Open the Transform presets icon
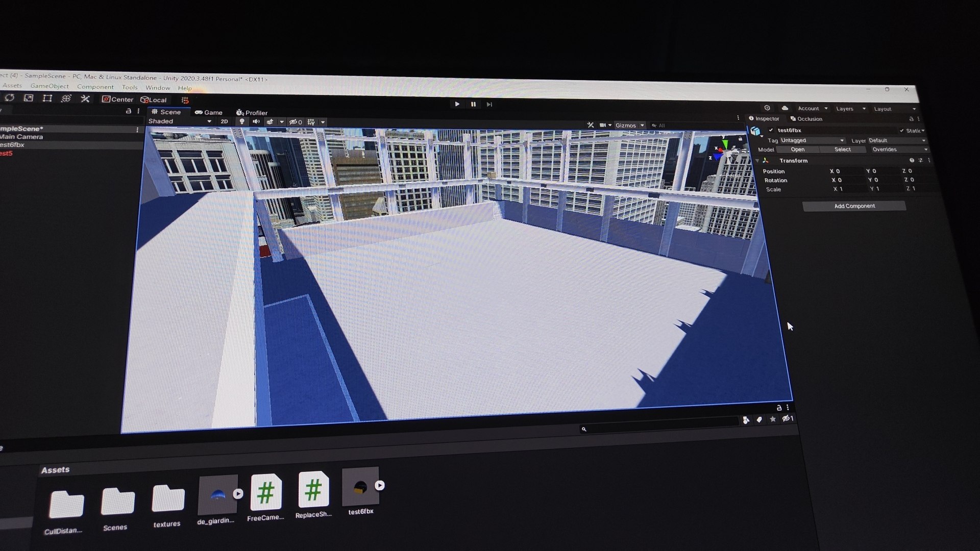Viewport: 980px width, 551px height. pyautogui.click(x=920, y=160)
